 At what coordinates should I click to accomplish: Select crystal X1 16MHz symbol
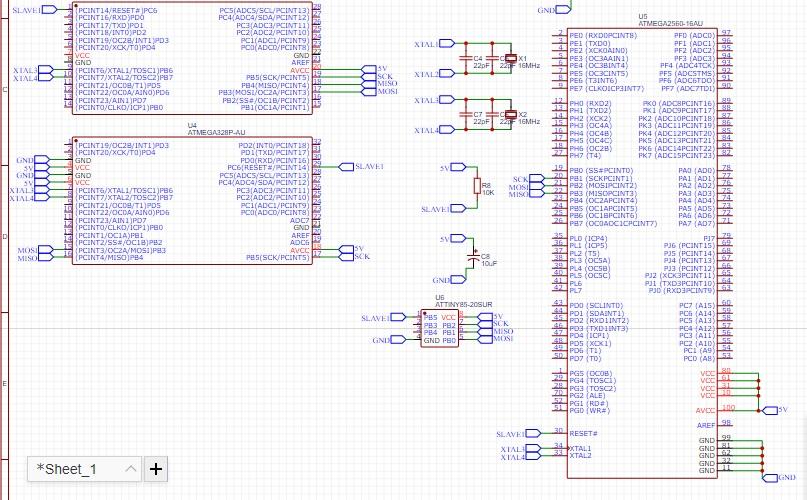pyautogui.click(x=510, y=59)
